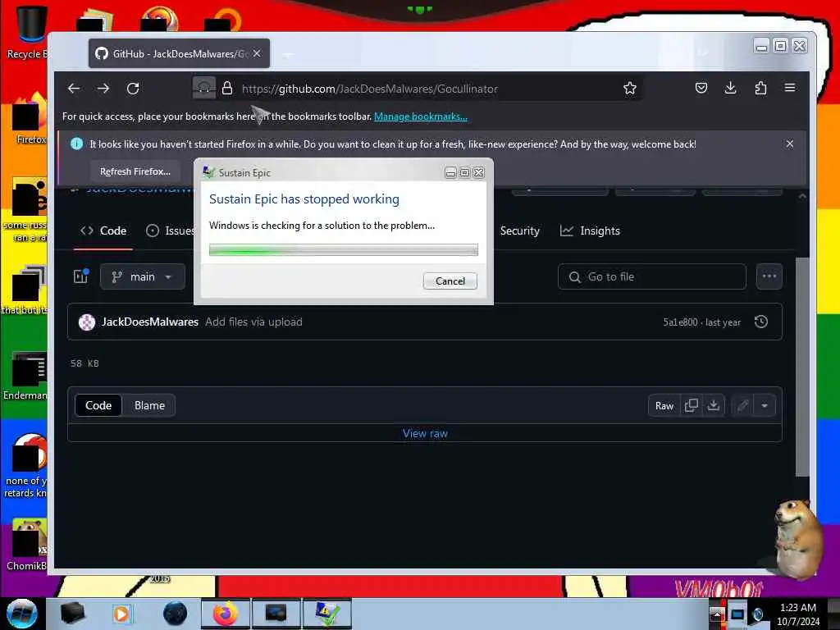Select the Code view toggle
Viewport: 840px width, 630px height.
(x=98, y=405)
